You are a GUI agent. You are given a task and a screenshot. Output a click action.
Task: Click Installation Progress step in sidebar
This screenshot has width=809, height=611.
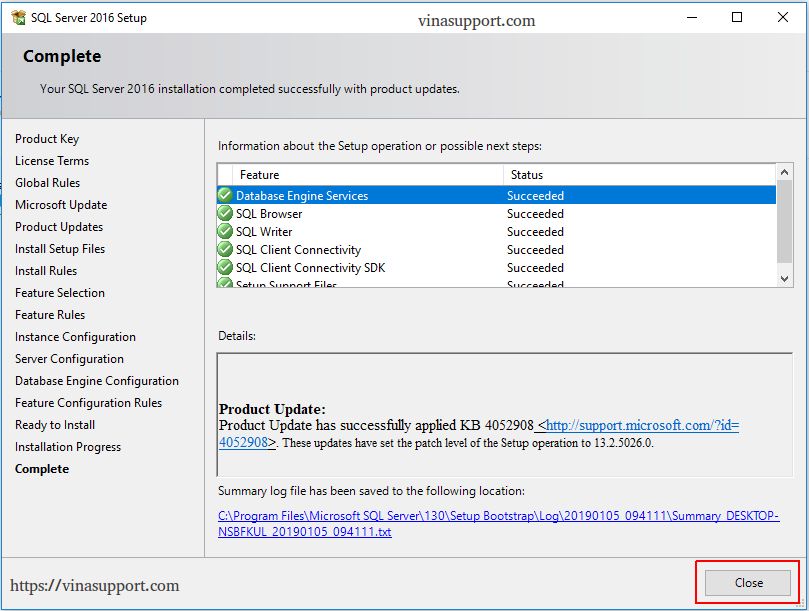[68, 447]
